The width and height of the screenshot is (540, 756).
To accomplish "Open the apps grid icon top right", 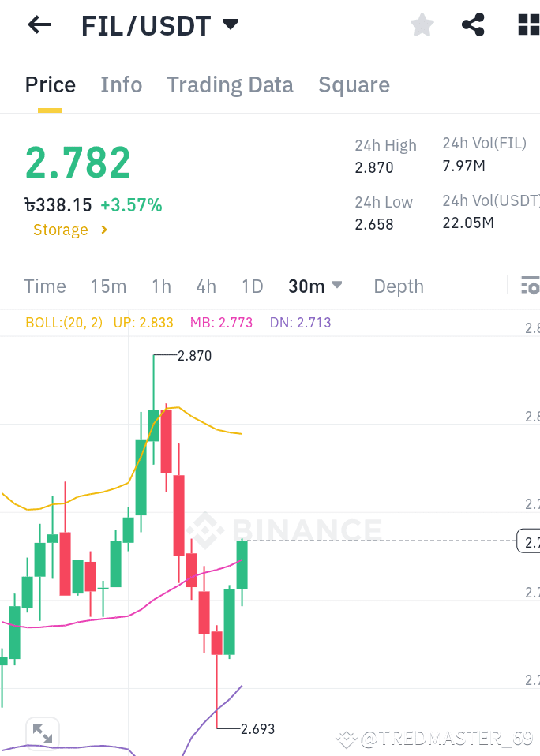I will pyautogui.click(x=527, y=24).
